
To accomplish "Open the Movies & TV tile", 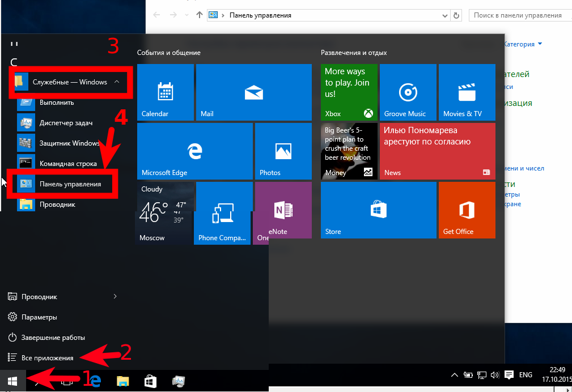I will tap(467, 92).
